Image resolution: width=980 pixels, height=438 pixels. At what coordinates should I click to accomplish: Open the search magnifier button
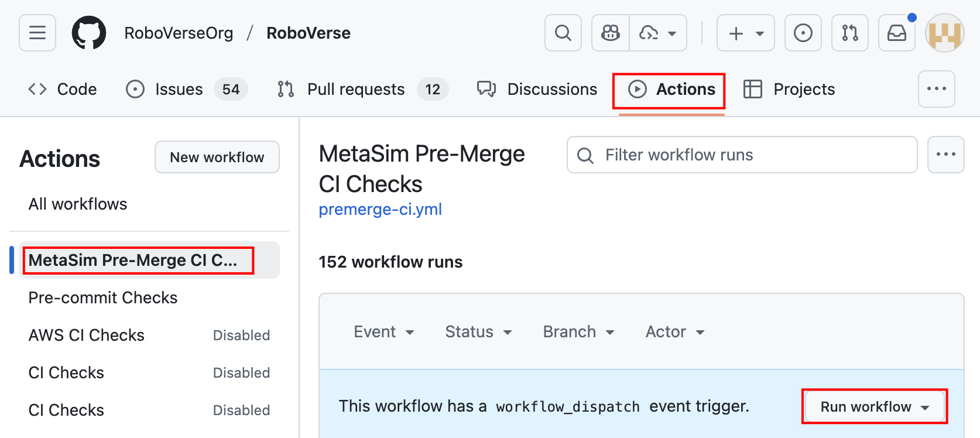pos(563,33)
